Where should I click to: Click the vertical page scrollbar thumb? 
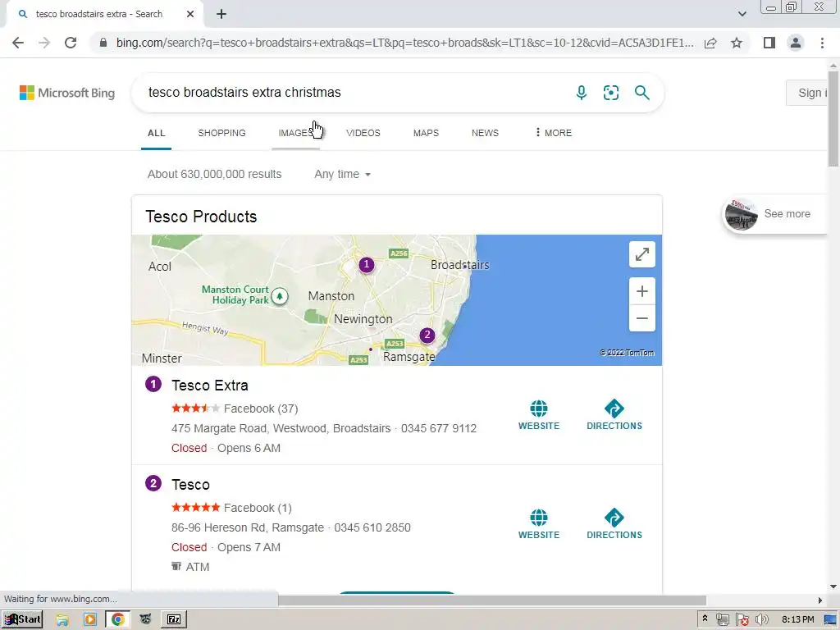pos(833,118)
